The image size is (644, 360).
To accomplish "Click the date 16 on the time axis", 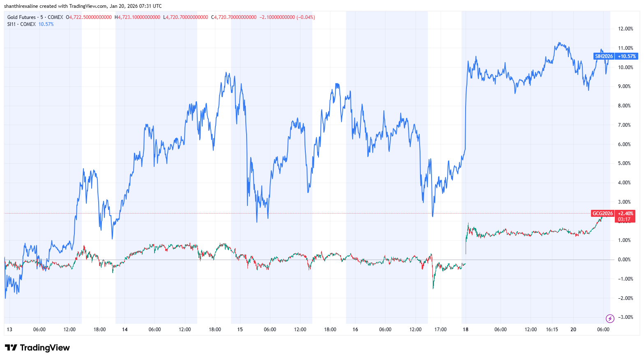I will pyautogui.click(x=355, y=330).
